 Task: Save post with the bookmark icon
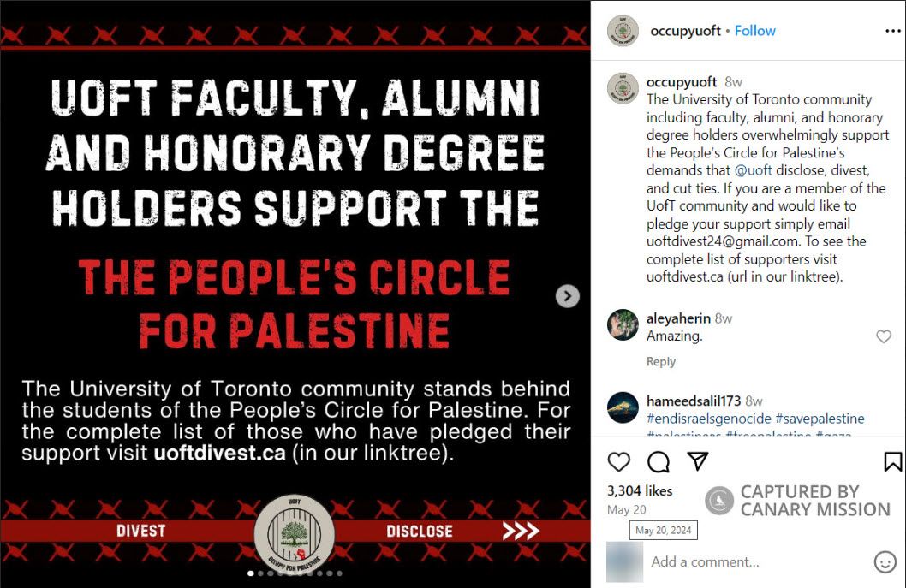pyautogui.click(x=892, y=462)
